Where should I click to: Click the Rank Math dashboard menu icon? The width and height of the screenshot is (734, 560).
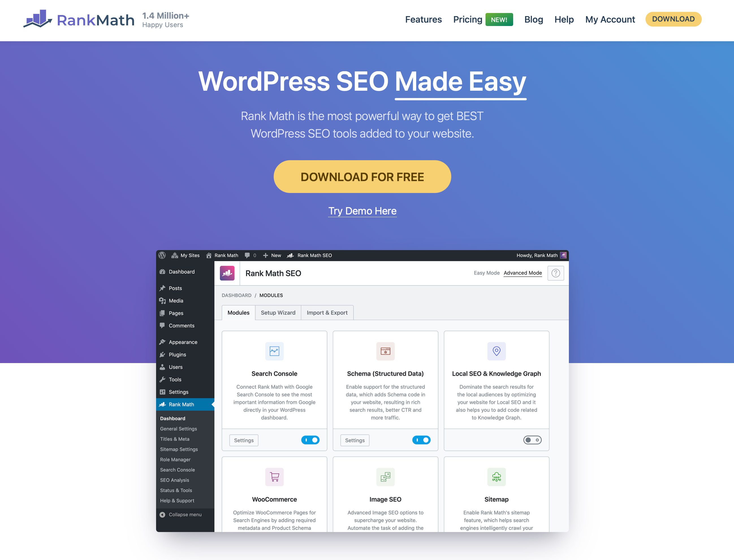click(164, 405)
